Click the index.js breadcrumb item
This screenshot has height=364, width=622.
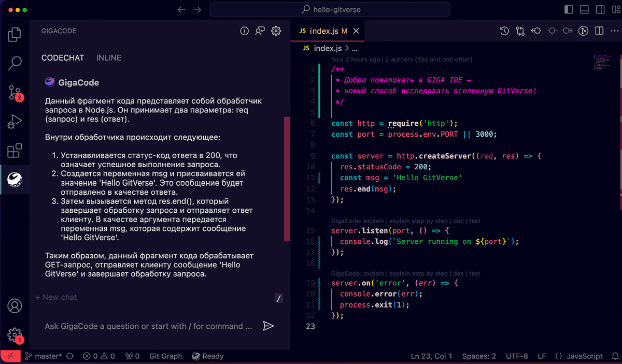pyautogui.click(x=322, y=48)
